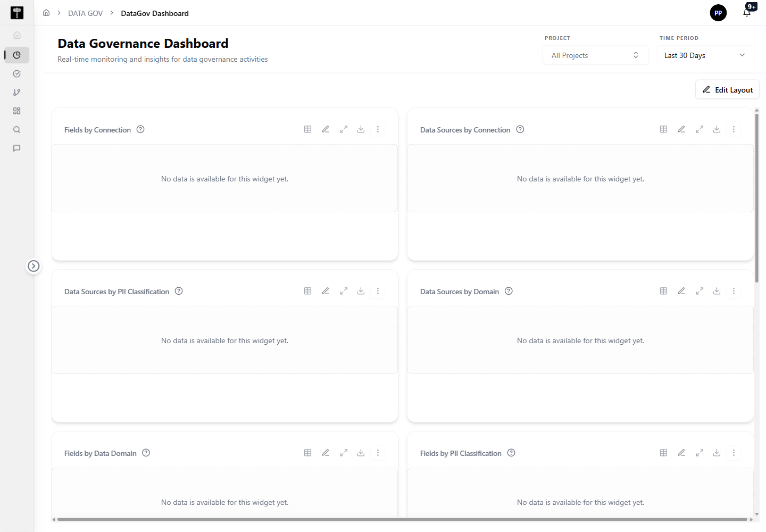Open more options for Data Sources by Connection
766x532 pixels.
pos(734,129)
